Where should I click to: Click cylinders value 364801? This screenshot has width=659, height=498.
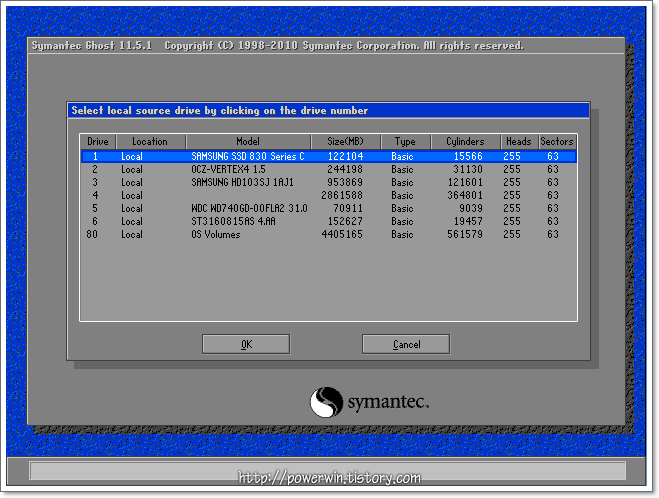(x=465, y=195)
